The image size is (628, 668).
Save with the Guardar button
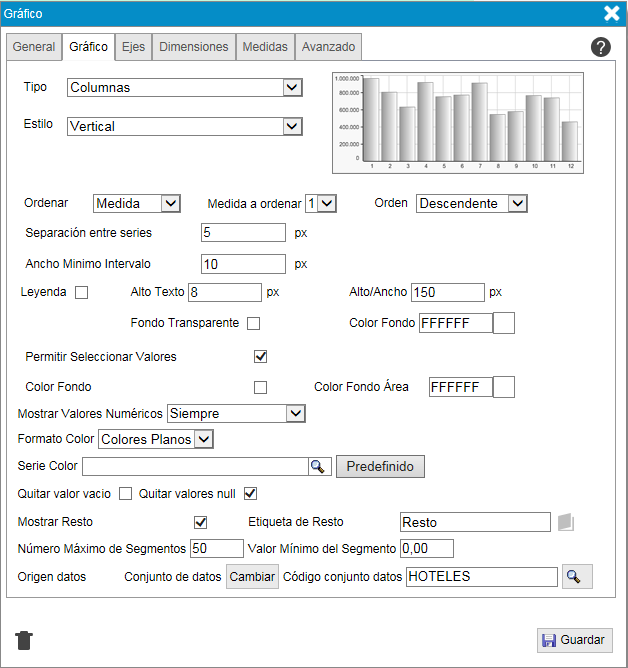click(x=574, y=640)
